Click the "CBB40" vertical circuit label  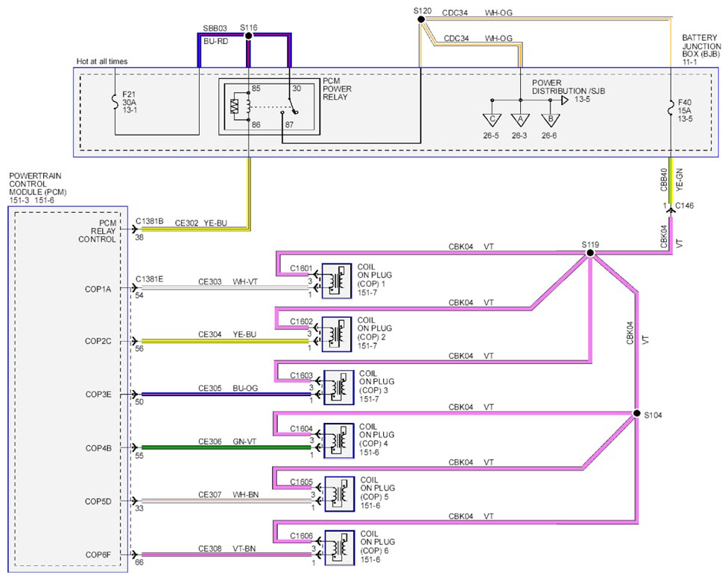pyautogui.click(x=664, y=179)
